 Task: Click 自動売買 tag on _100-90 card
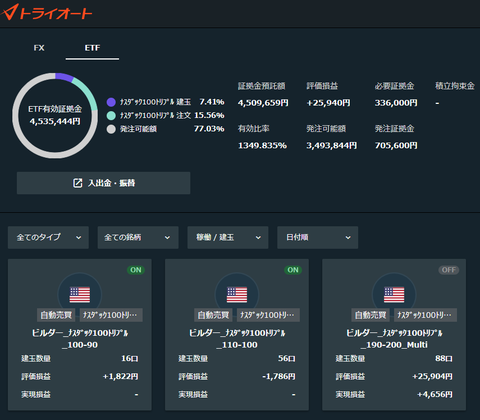pos(56,315)
